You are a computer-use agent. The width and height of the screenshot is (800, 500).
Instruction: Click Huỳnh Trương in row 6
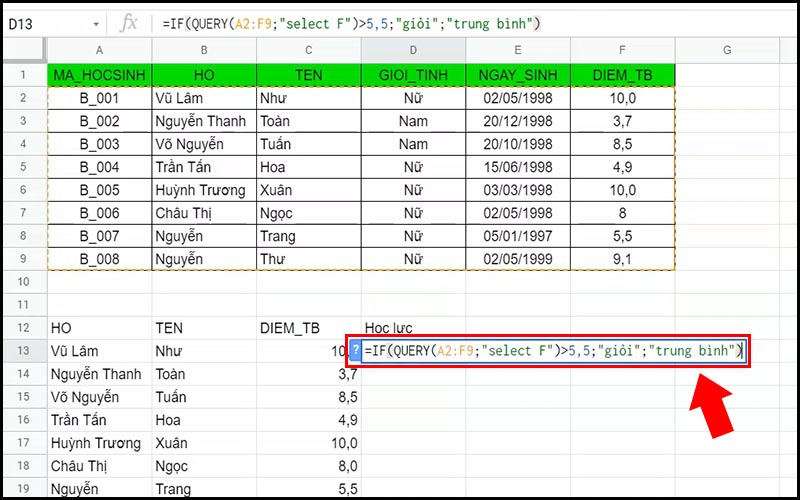tap(204, 190)
